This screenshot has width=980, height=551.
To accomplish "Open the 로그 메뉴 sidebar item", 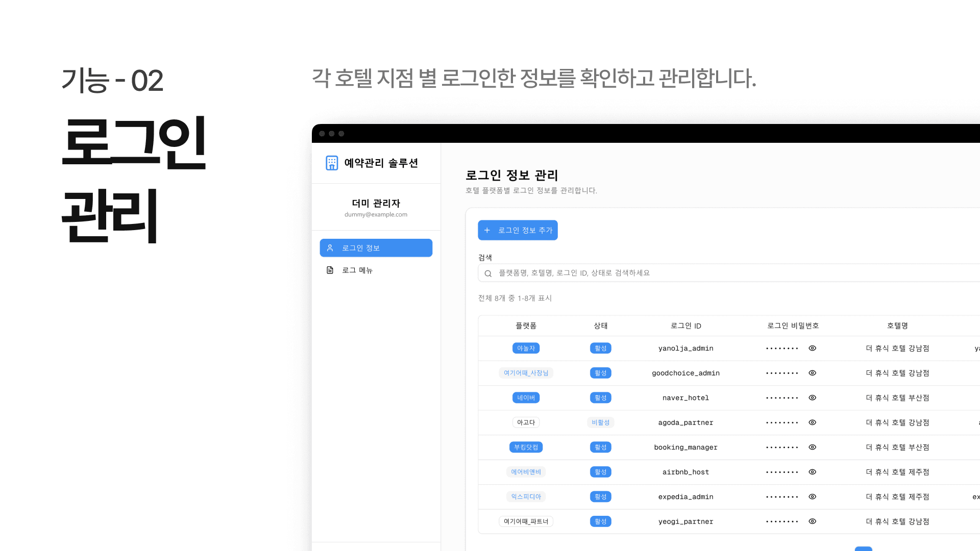I will (x=357, y=270).
